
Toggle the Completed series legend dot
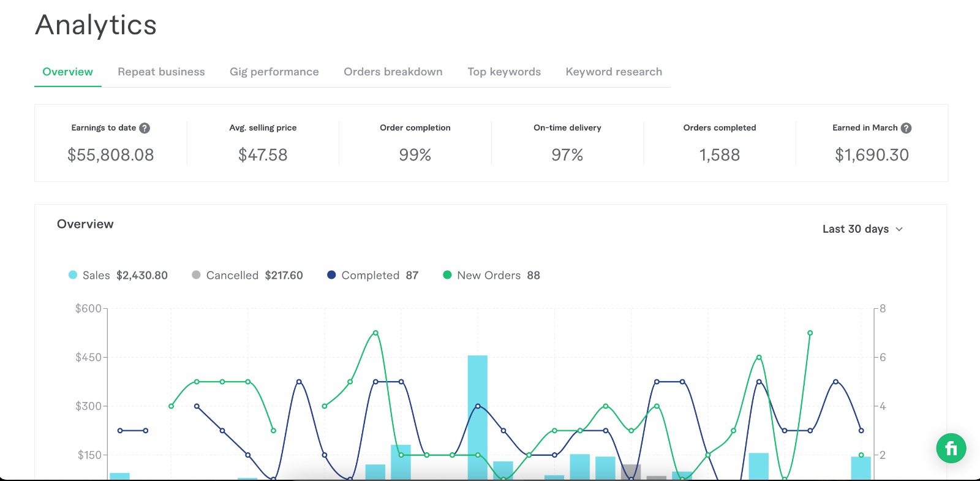331,275
